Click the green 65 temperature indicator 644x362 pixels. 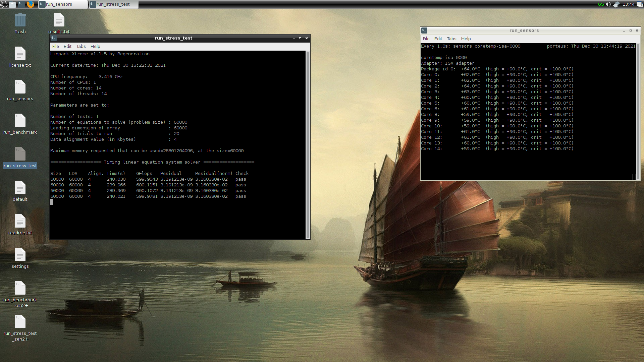point(601,4)
